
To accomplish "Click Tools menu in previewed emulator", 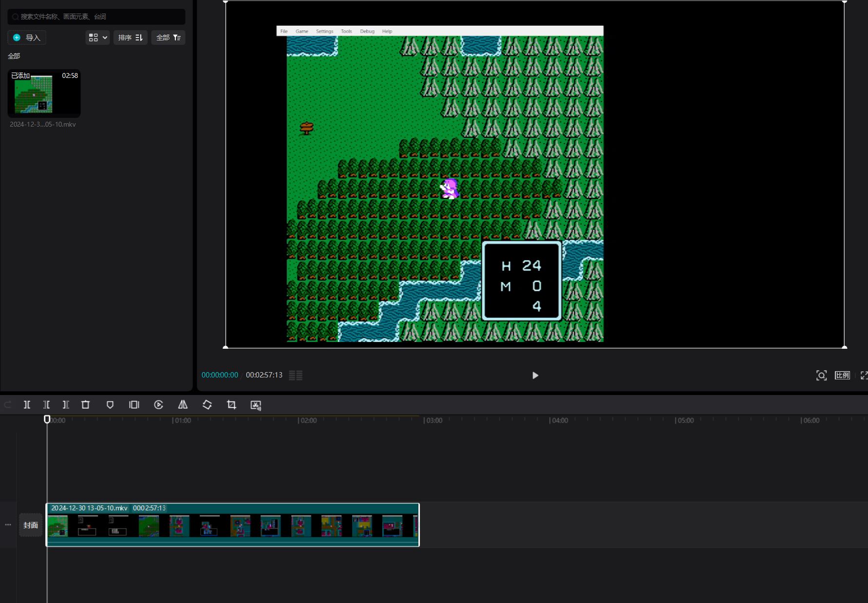I will coord(346,31).
